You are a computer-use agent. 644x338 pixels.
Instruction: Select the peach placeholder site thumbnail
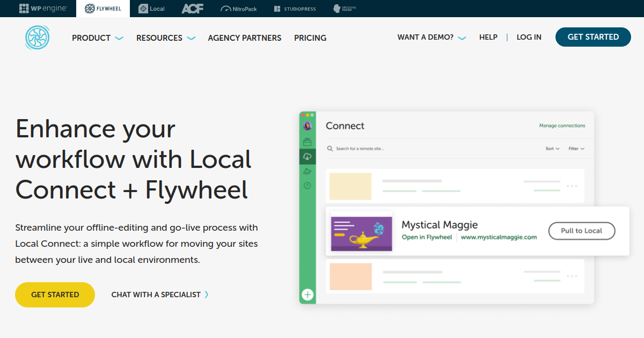point(350,276)
